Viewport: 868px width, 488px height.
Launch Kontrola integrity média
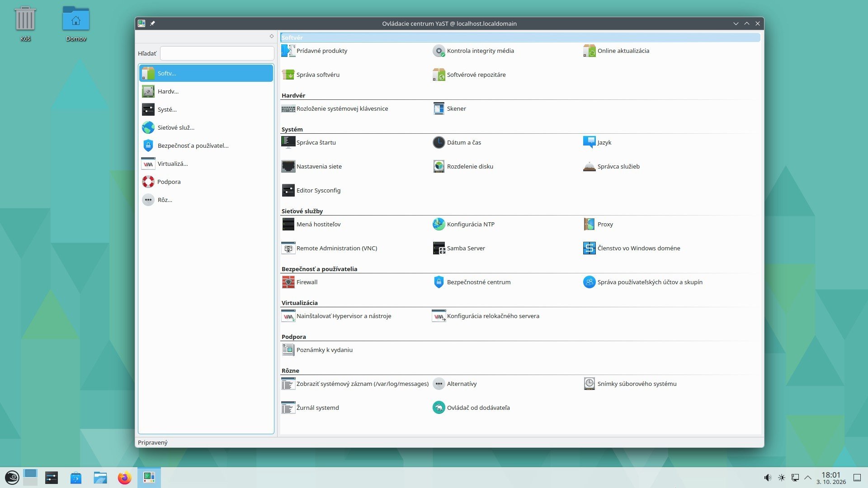[x=473, y=51]
